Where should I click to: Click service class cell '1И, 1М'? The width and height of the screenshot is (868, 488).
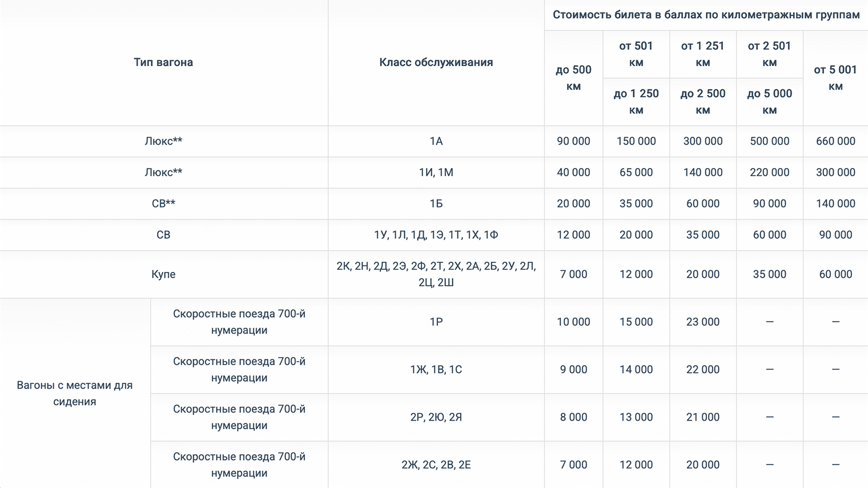[436, 173]
